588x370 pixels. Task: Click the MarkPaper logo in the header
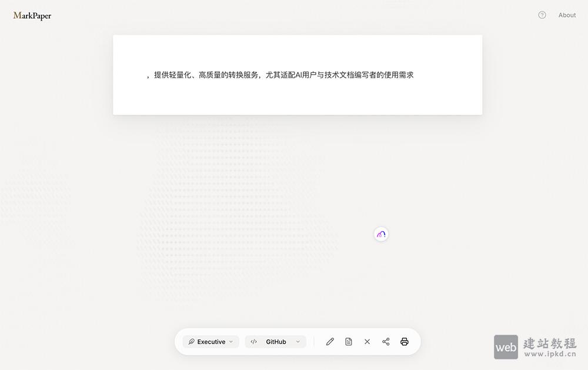pyautogui.click(x=31, y=16)
